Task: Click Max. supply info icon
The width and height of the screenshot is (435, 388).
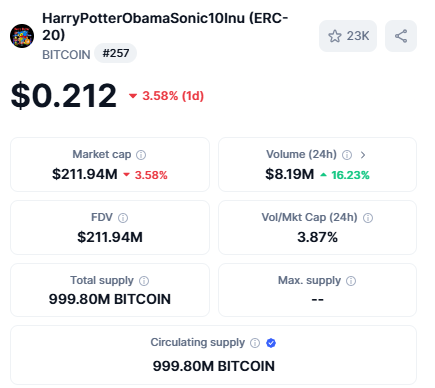Action: (x=351, y=281)
